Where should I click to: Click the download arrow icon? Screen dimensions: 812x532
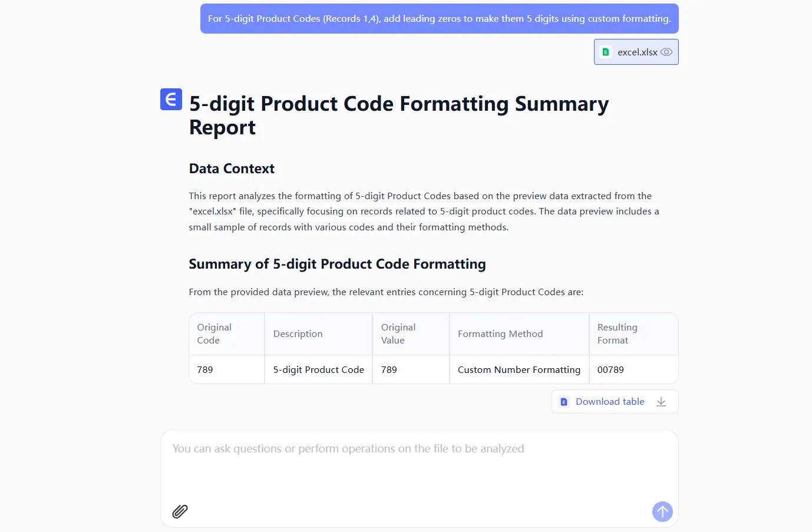(x=661, y=402)
